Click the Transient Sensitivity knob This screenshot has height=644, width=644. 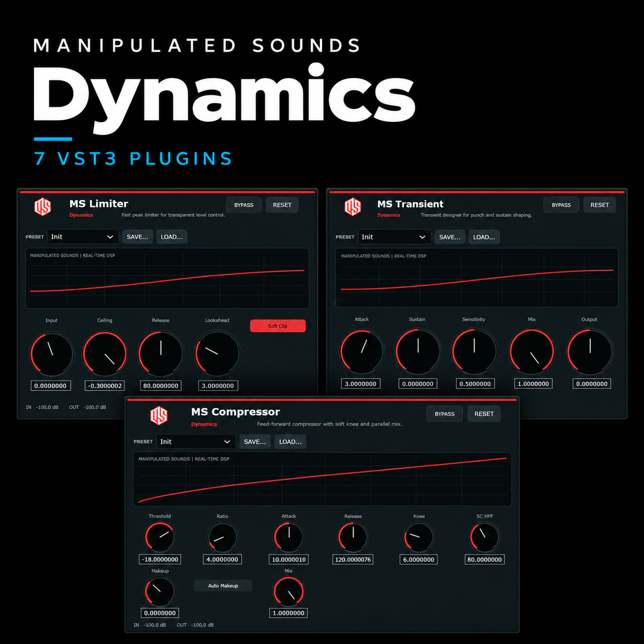474,352
